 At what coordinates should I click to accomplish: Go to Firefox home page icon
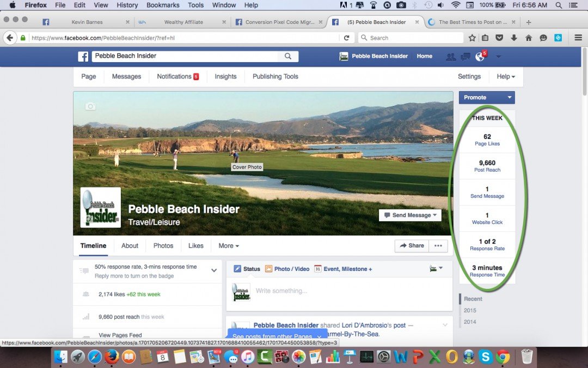[x=529, y=38]
